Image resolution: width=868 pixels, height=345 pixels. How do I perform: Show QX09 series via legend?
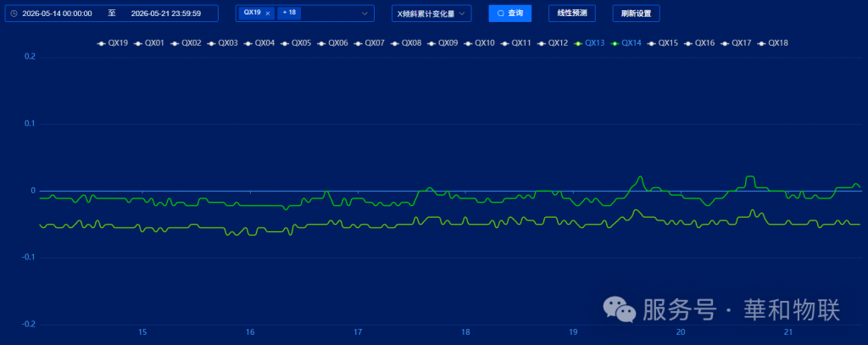click(x=442, y=42)
